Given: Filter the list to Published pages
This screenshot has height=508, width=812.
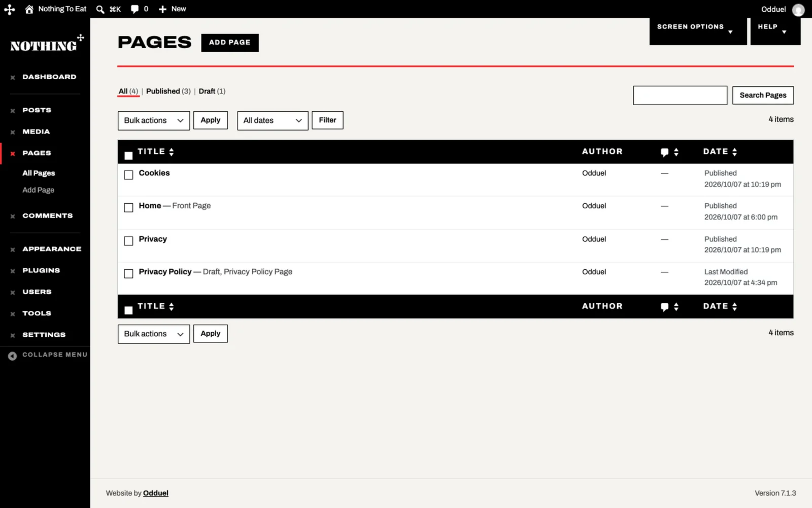Looking at the screenshot, I should [x=163, y=91].
